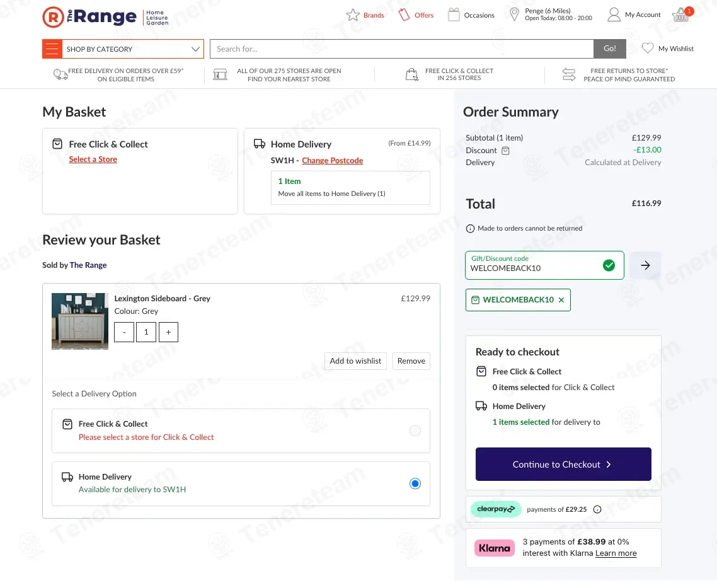Select Free Click & Collect radio option

tap(415, 430)
